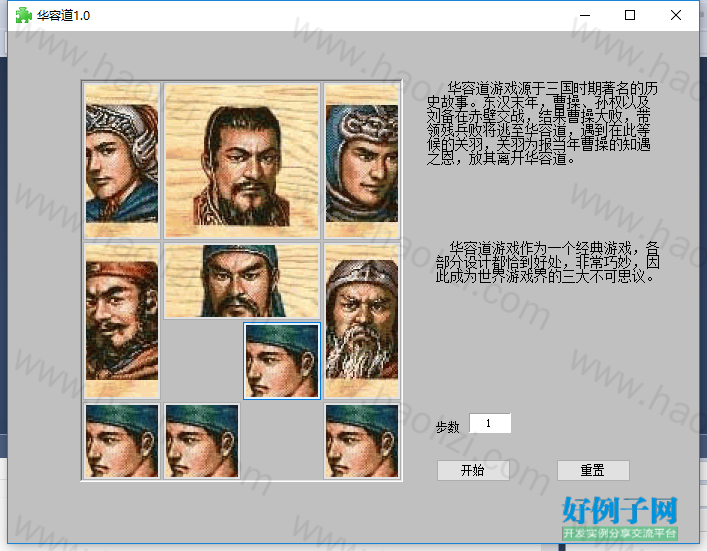707x551 pixels.
Task: Select the bottom-left soldier tile
Action: tap(122, 441)
